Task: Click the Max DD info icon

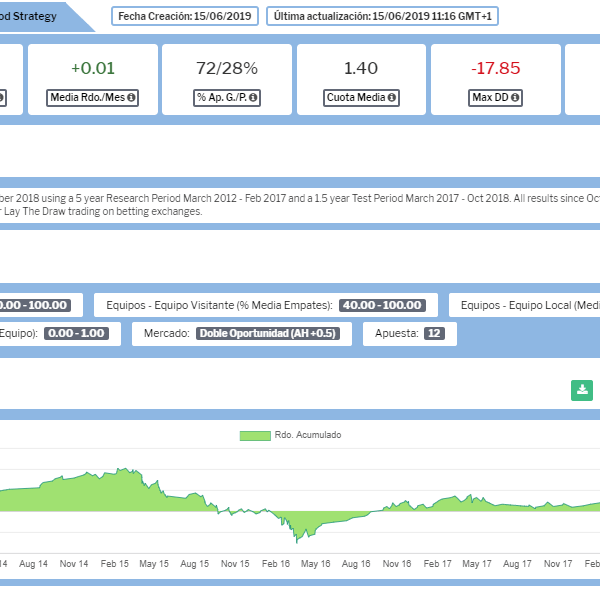Action: click(517, 98)
